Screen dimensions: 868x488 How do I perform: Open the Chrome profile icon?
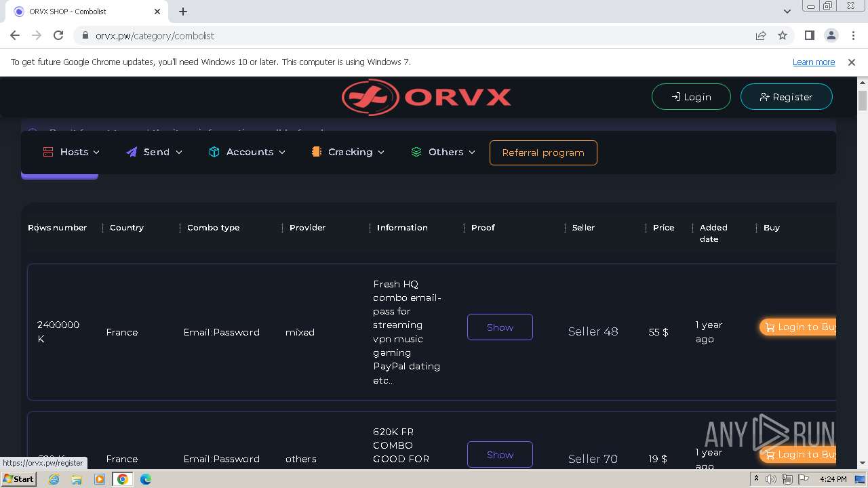[831, 35]
